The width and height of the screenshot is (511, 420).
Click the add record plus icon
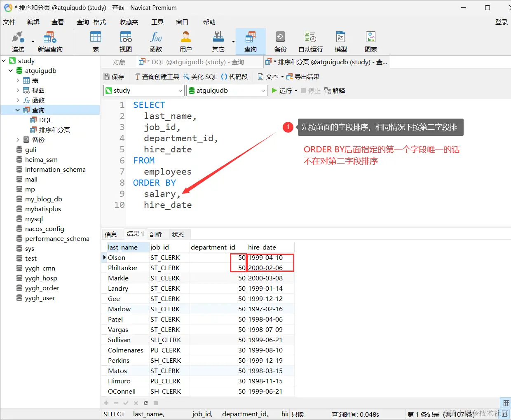106,403
